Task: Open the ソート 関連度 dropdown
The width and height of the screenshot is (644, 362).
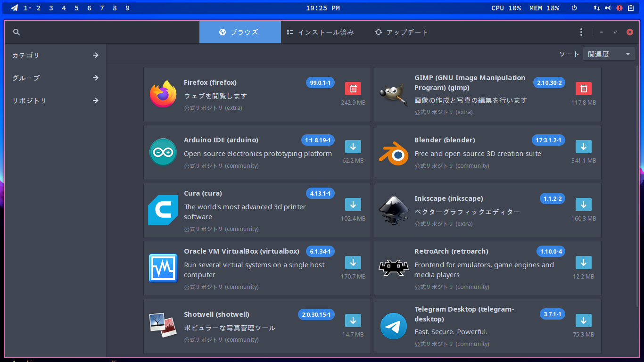Action: click(609, 54)
